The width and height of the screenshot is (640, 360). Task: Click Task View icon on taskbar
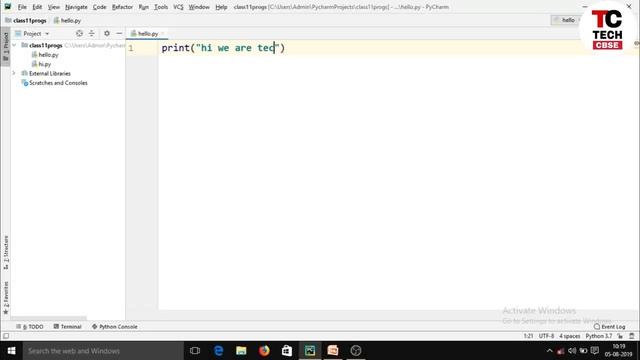pyautogui.click(x=195, y=351)
